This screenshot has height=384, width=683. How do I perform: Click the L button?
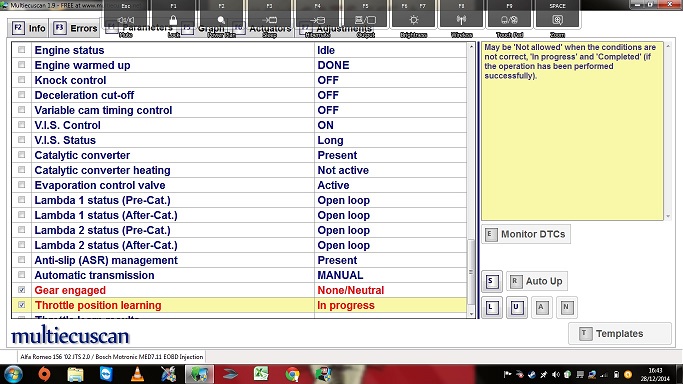point(492,307)
